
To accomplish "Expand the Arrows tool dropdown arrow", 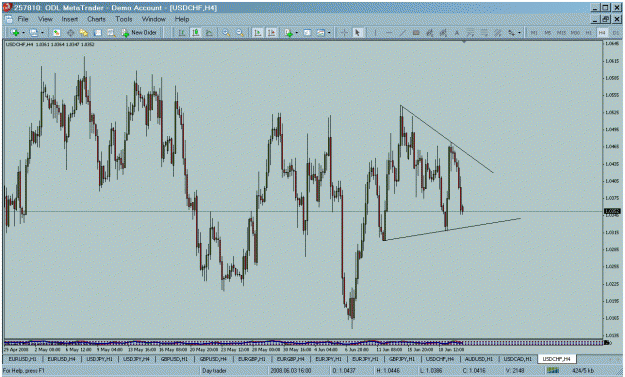I will pos(519,33).
